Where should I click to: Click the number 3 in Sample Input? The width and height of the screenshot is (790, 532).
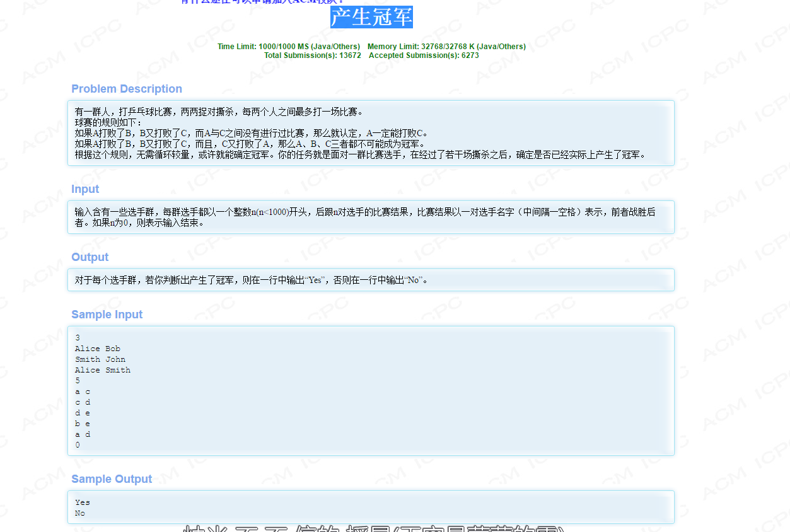tap(78, 338)
